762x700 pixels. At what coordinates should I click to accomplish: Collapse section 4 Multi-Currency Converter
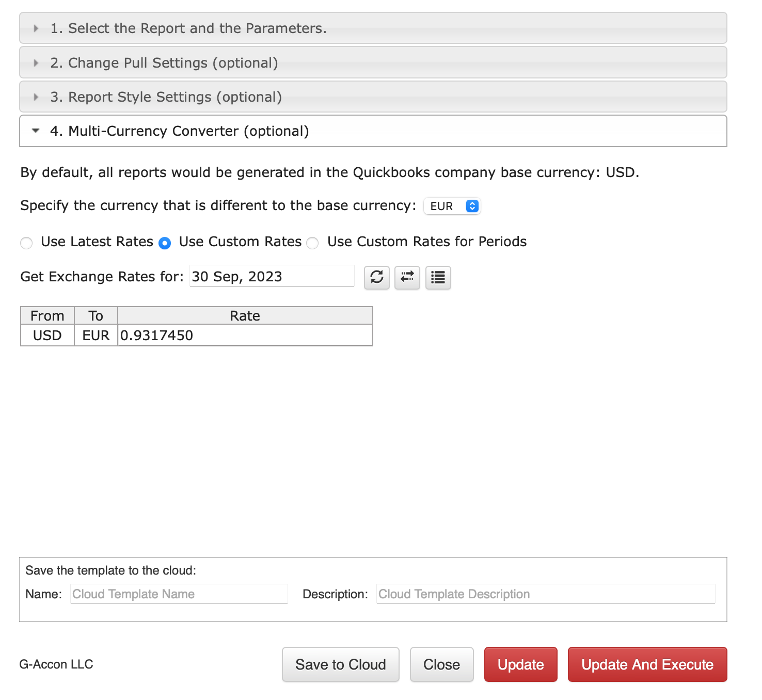373,131
